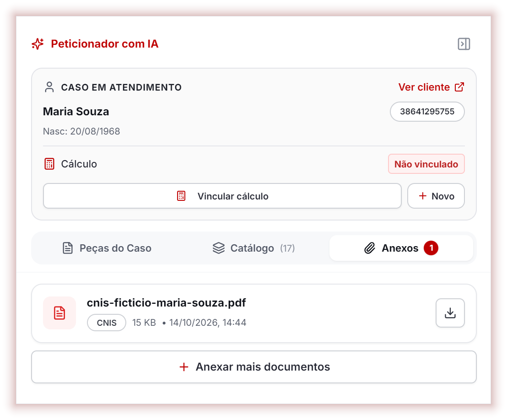Click the Vincular cálculo button

tap(222, 196)
